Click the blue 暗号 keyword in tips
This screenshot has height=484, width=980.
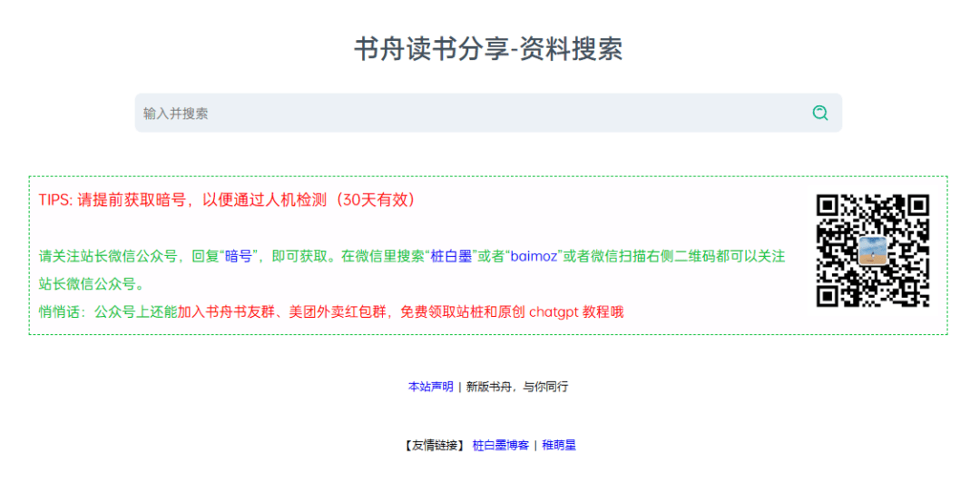(x=239, y=257)
